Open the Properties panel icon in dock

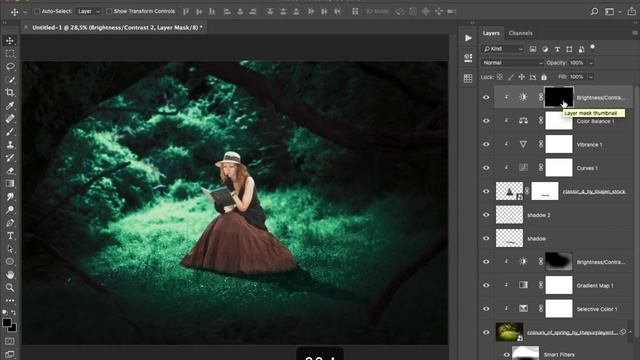pyautogui.click(x=468, y=58)
